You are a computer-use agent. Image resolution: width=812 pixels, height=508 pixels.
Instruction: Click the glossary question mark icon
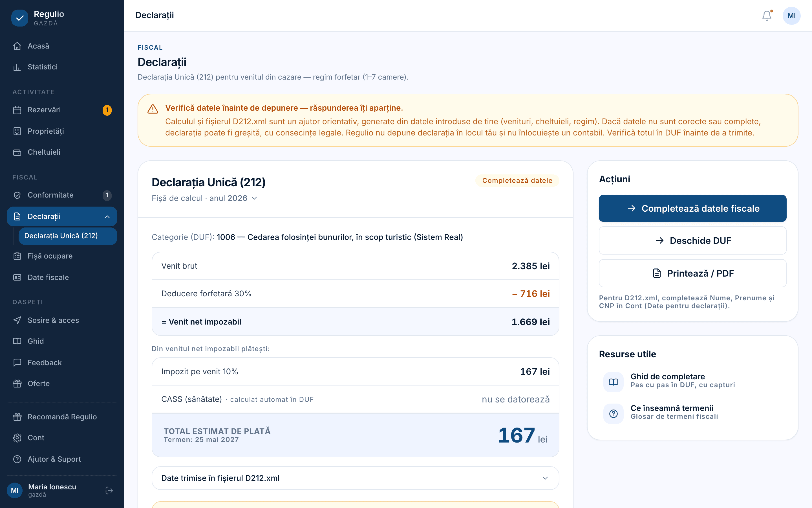click(613, 413)
